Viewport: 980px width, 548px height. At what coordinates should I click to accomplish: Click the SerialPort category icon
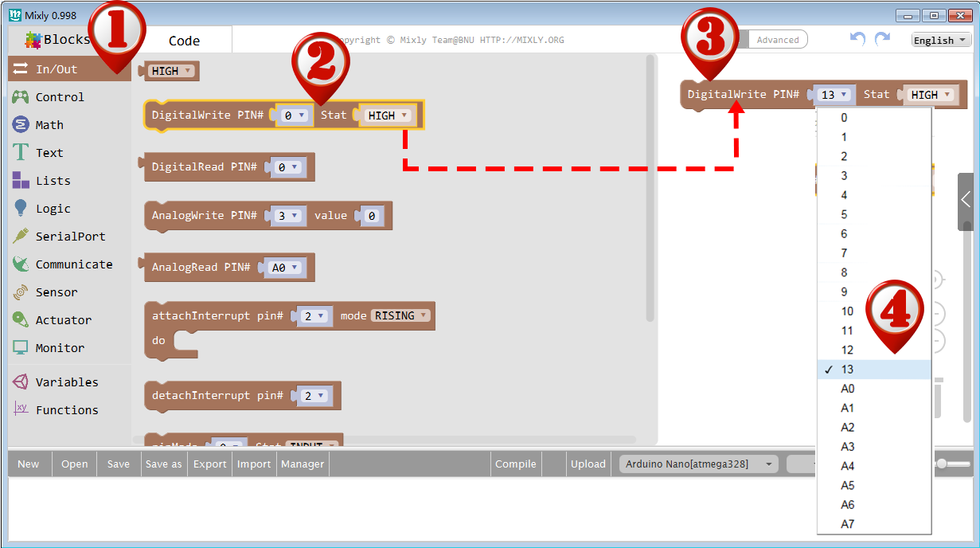click(x=21, y=237)
